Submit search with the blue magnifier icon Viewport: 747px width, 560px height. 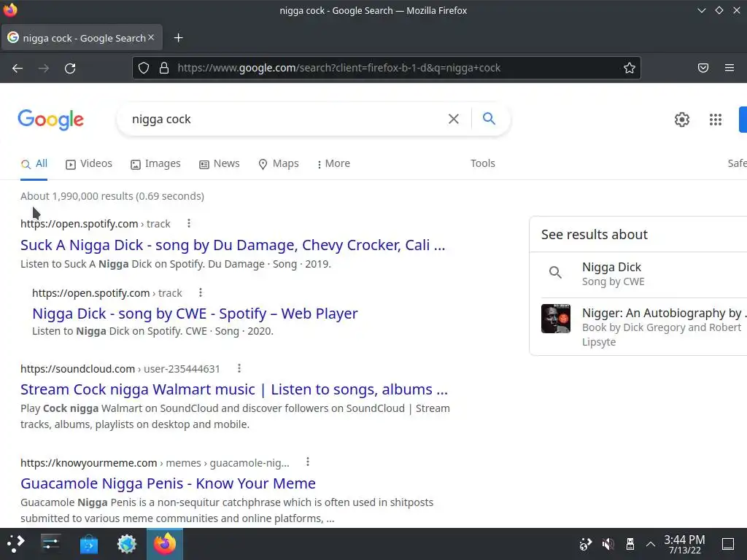pos(489,119)
